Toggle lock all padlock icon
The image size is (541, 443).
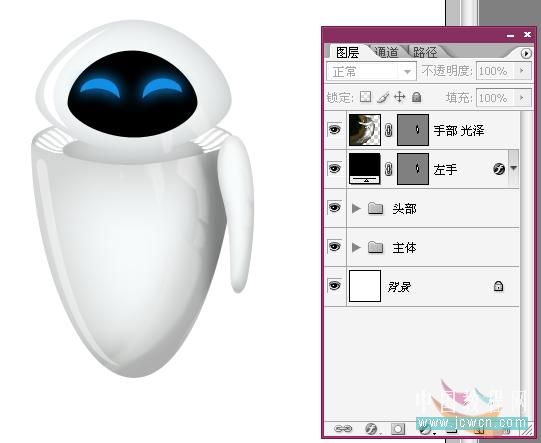tap(416, 97)
